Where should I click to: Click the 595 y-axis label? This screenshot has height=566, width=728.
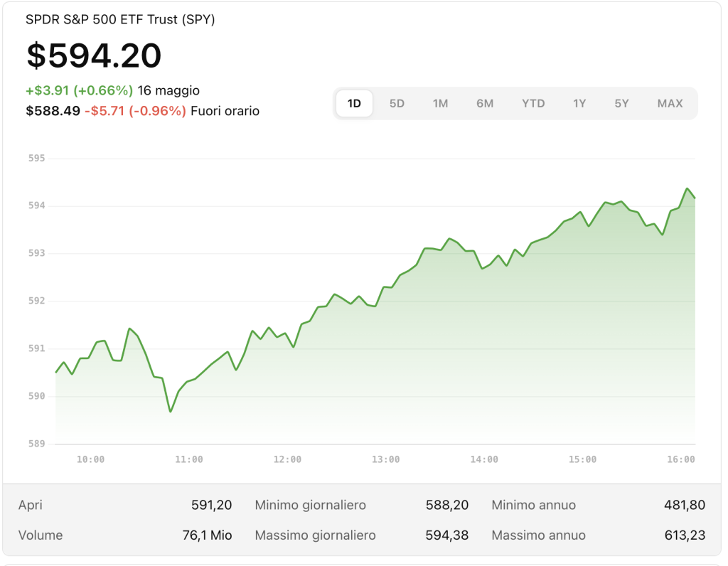(x=37, y=159)
